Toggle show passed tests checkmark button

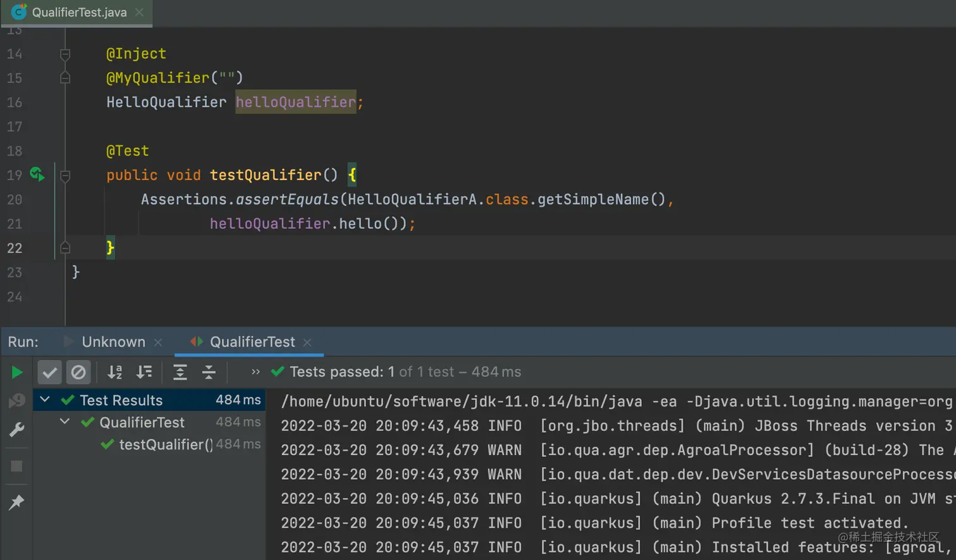[x=49, y=372]
